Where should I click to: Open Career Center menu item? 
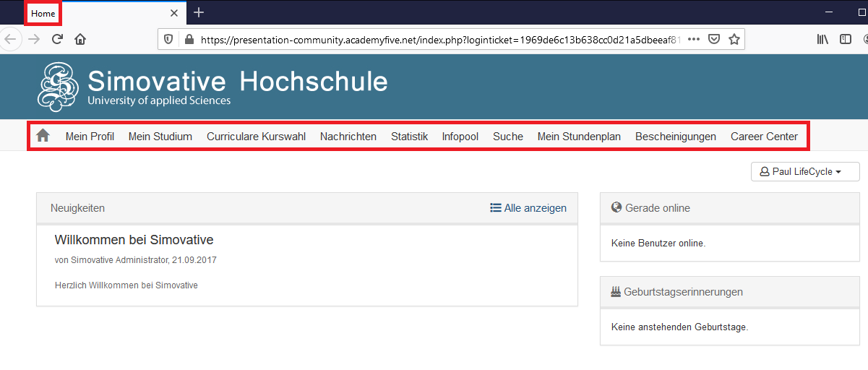[x=764, y=137]
